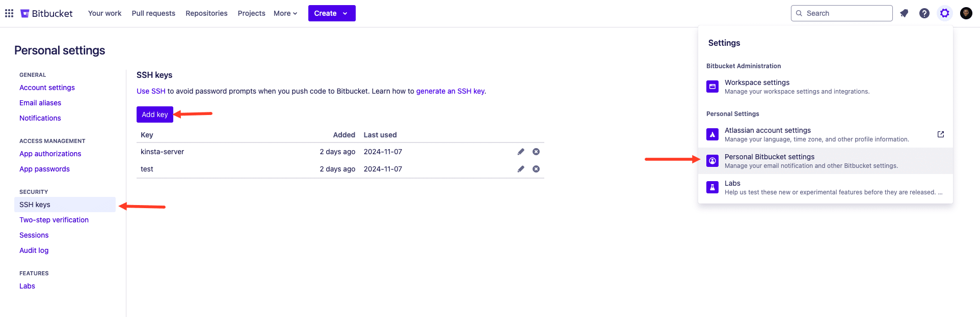The image size is (980, 317).
Task: Open the settings gear icon
Action: [x=945, y=13]
